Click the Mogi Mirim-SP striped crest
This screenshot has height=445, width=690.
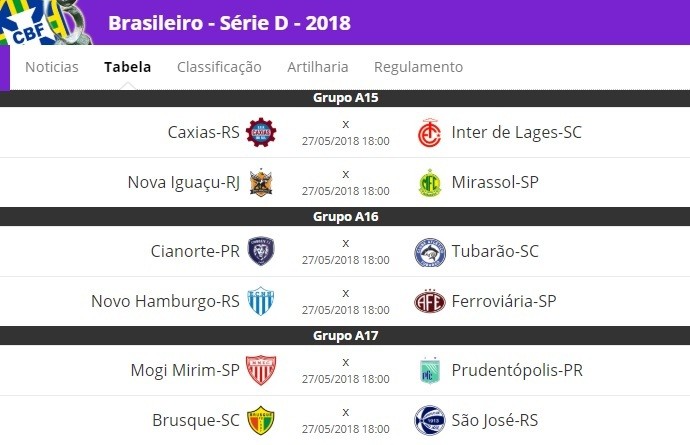(x=261, y=370)
